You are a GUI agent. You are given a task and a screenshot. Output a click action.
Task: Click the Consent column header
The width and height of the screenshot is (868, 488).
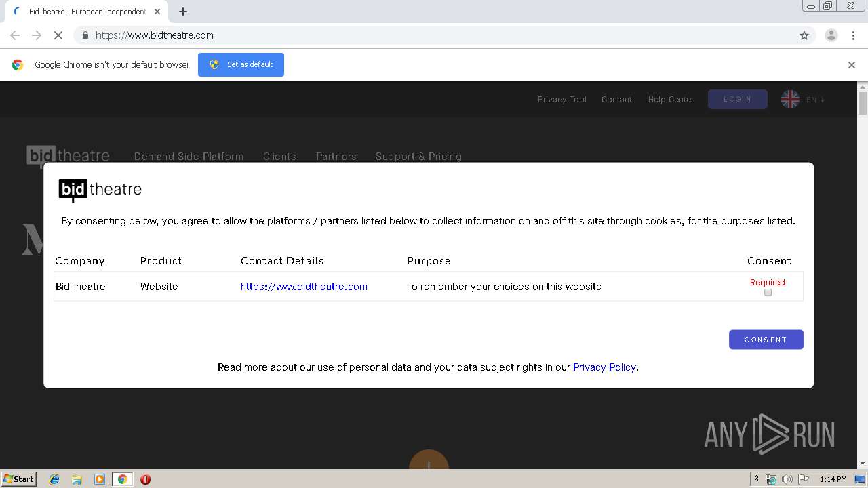click(769, 261)
